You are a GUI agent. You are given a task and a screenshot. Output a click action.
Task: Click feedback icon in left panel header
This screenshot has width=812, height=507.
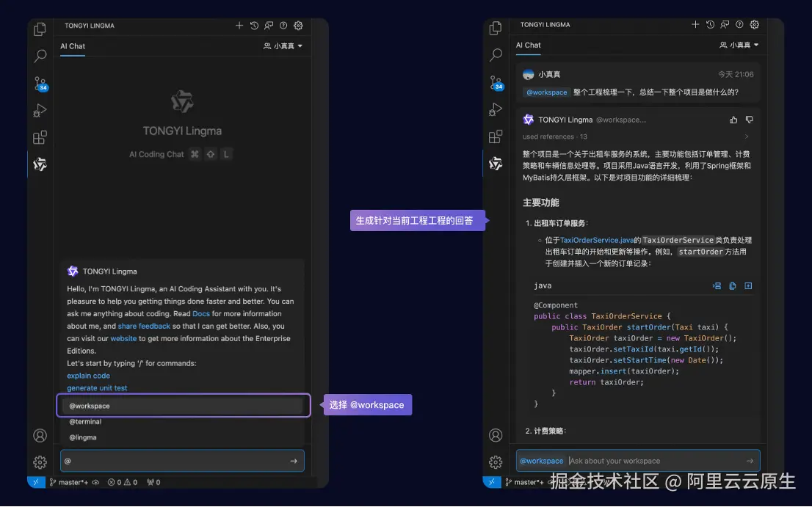(x=269, y=26)
